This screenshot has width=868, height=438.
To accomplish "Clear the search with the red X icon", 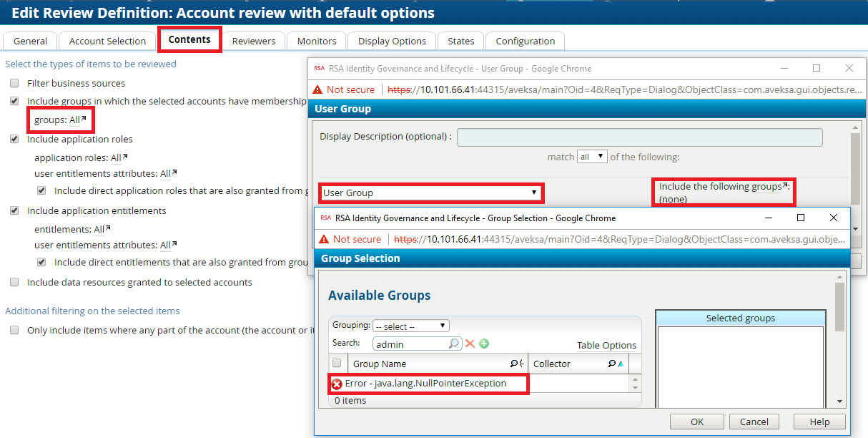I will (x=470, y=344).
